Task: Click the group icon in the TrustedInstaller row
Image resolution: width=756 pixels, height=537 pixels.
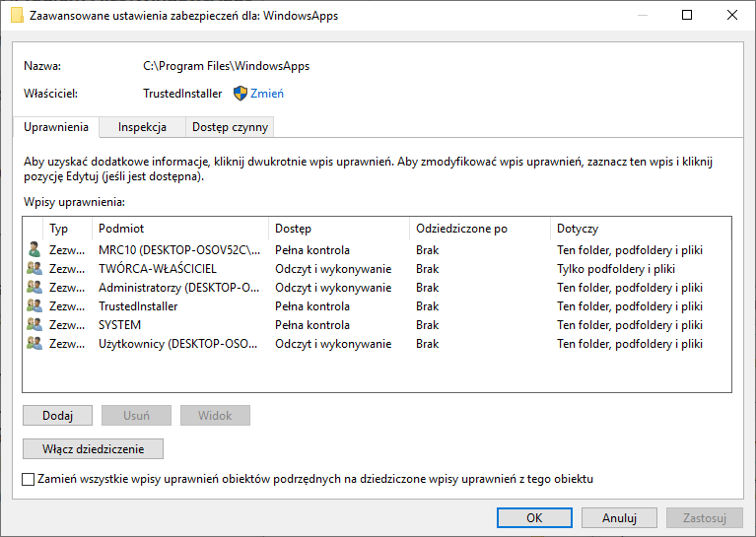Action: [34, 306]
